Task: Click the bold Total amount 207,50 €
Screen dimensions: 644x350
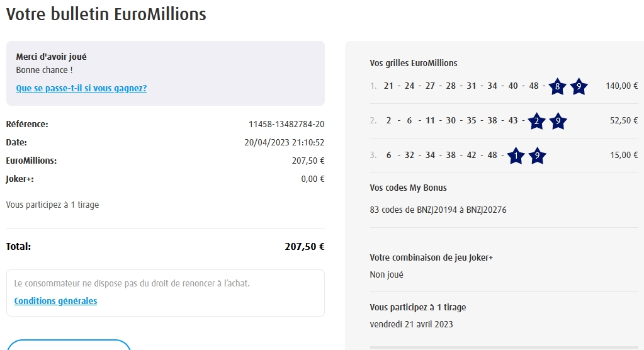Action: tap(305, 247)
